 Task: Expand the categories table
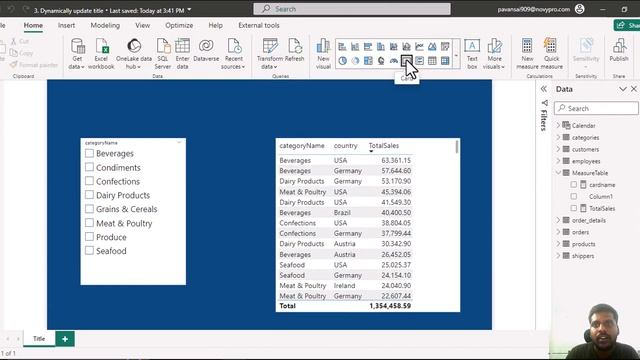tap(558, 138)
